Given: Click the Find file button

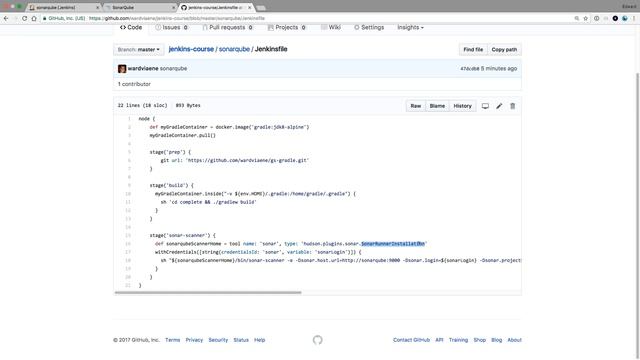Looking at the screenshot, I should tap(473, 49).
